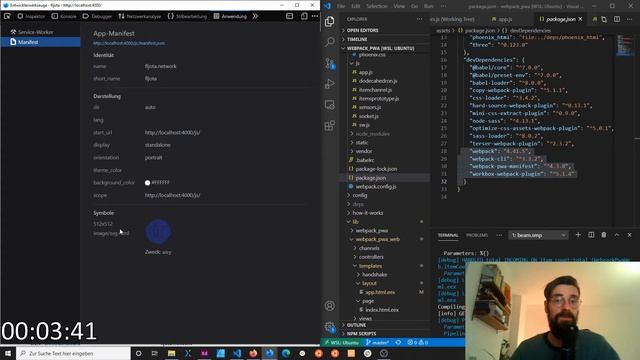
Task: Open the Edit menu in VS Code
Action: (x=356, y=6)
